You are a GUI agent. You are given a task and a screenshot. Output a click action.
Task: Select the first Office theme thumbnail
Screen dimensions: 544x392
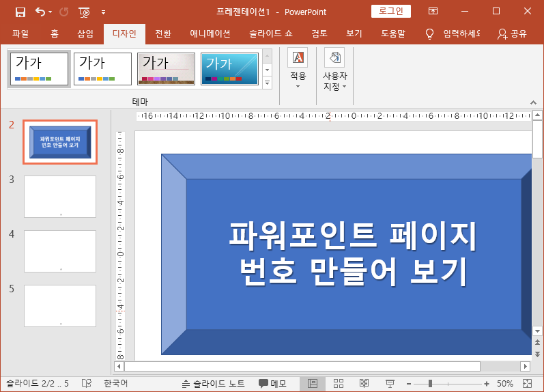tap(39, 69)
